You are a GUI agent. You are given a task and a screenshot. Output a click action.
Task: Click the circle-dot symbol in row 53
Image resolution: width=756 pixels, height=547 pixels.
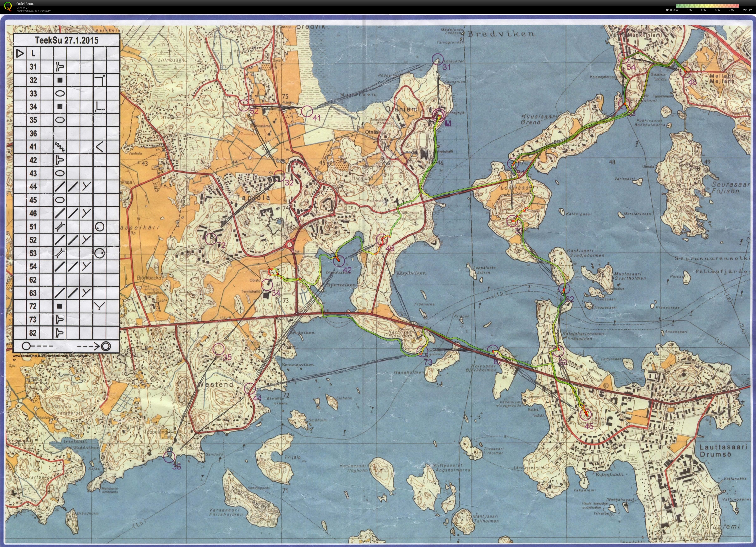(100, 253)
